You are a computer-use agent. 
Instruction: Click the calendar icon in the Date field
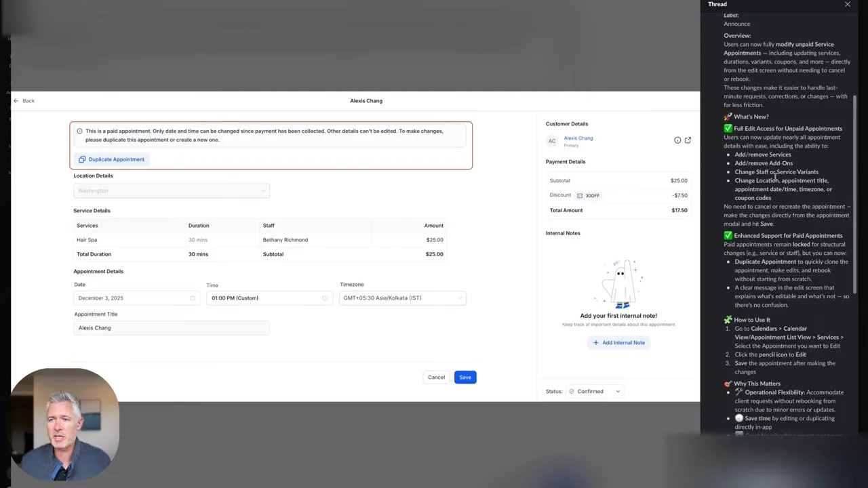coord(193,298)
